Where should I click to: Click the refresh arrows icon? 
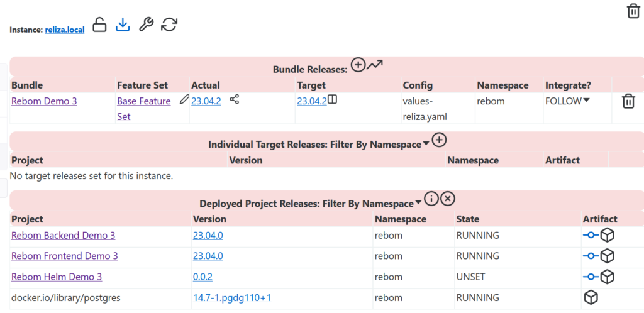(169, 25)
